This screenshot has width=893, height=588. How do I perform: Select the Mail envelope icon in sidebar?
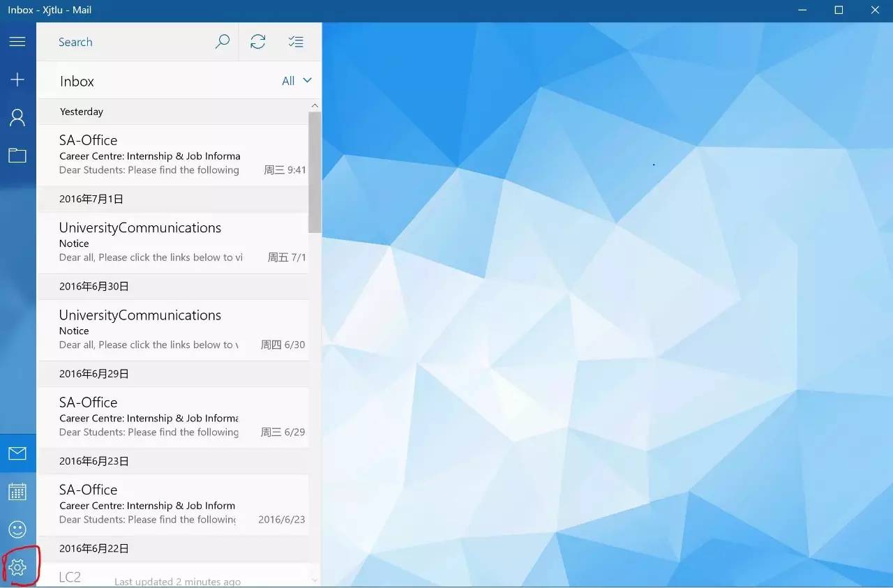17,453
